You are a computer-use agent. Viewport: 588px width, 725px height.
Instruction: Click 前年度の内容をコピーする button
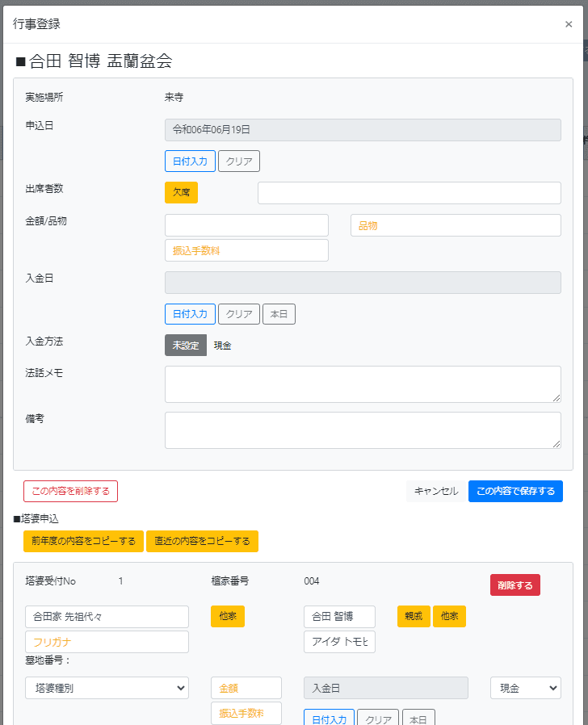click(83, 541)
